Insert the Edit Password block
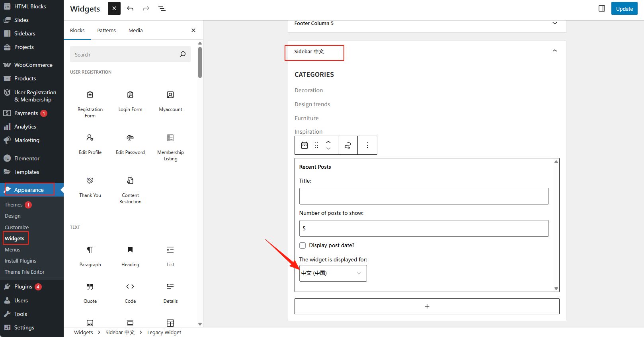This screenshot has width=644, height=337. 130,144
